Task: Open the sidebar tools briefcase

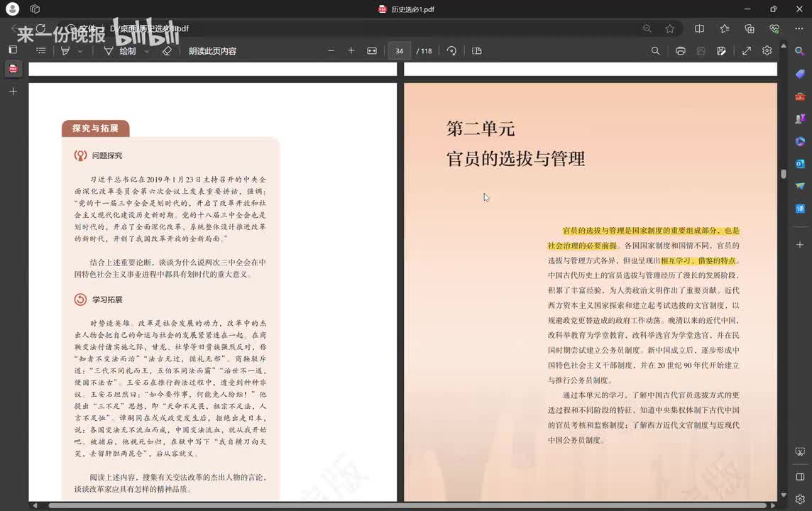Action: click(800, 97)
